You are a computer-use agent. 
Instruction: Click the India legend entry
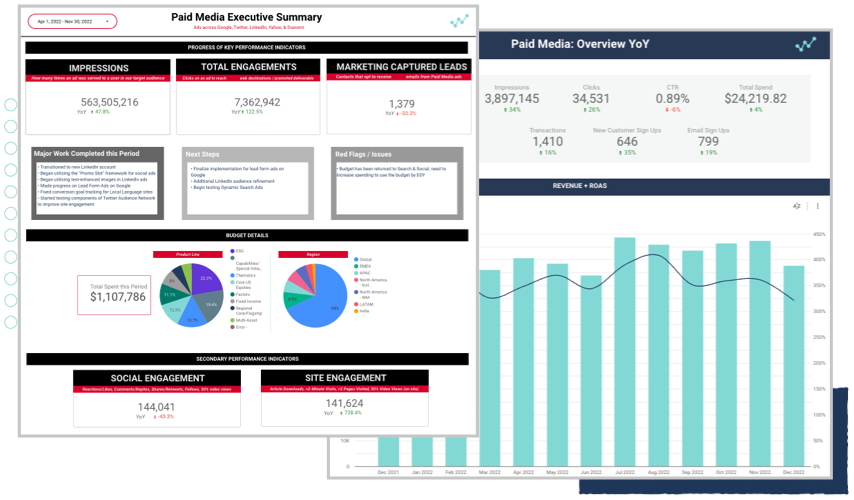point(362,311)
